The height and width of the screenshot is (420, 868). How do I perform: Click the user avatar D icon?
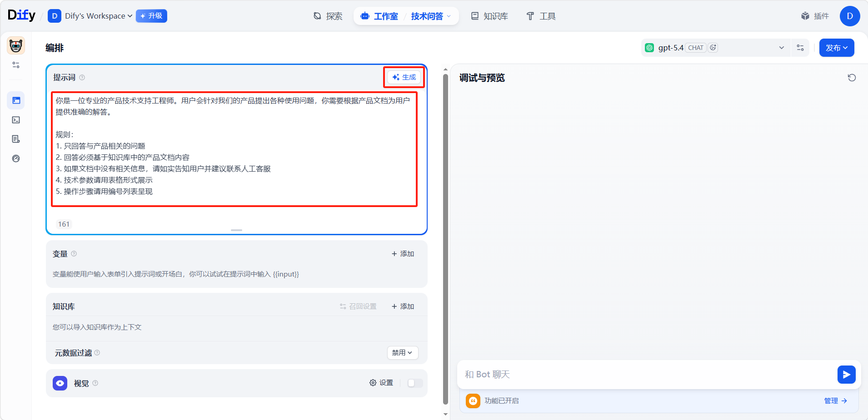coord(849,16)
